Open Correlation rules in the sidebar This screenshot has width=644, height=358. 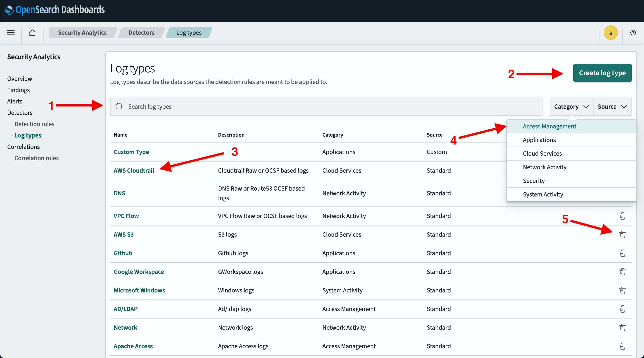point(36,158)
